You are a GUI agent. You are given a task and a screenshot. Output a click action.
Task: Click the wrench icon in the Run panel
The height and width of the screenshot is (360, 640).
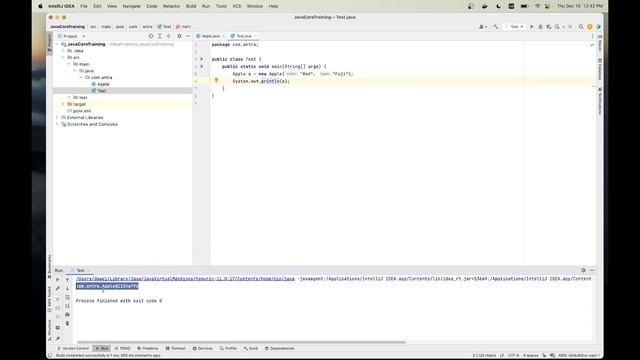[x=58, y=288]
